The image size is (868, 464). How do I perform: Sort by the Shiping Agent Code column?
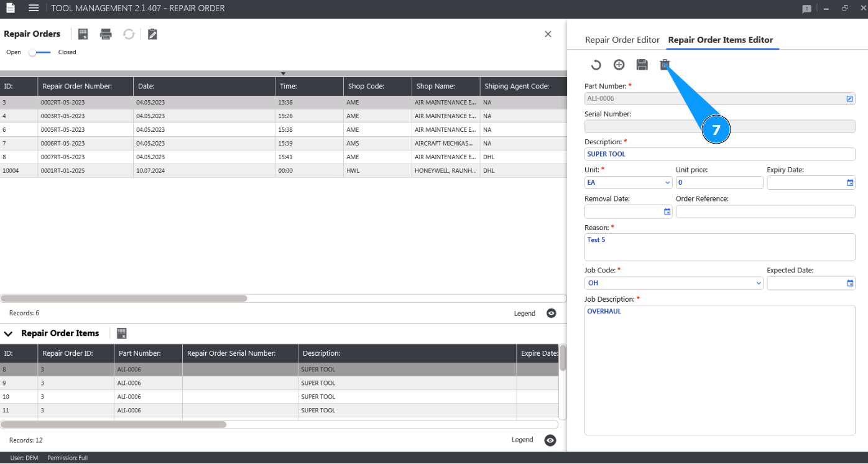point(524,86)
